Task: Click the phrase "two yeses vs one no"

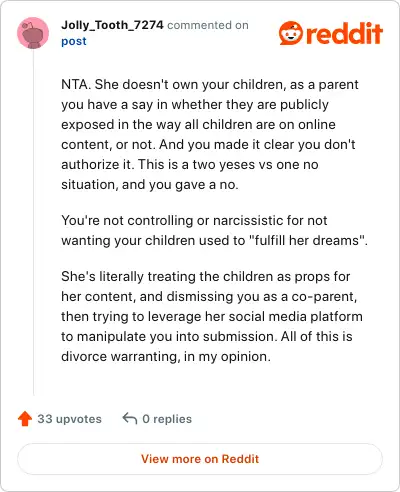Action: point(255,165)
